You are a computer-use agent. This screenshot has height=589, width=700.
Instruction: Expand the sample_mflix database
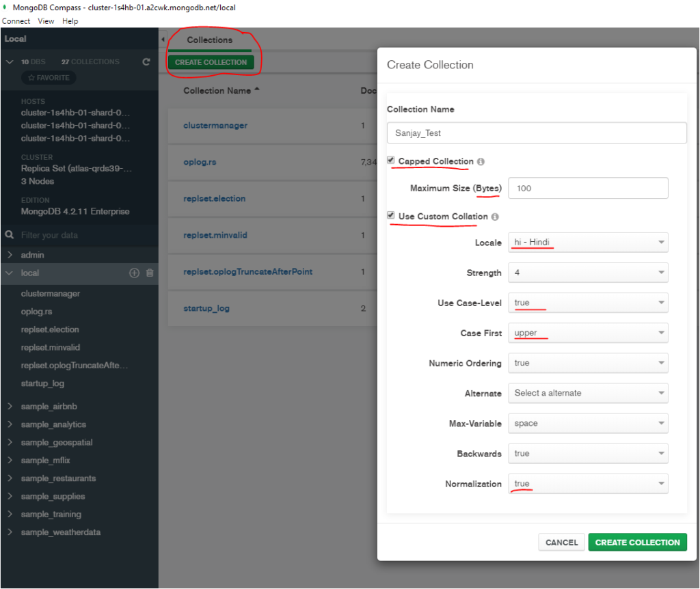(x=10, y=460)
